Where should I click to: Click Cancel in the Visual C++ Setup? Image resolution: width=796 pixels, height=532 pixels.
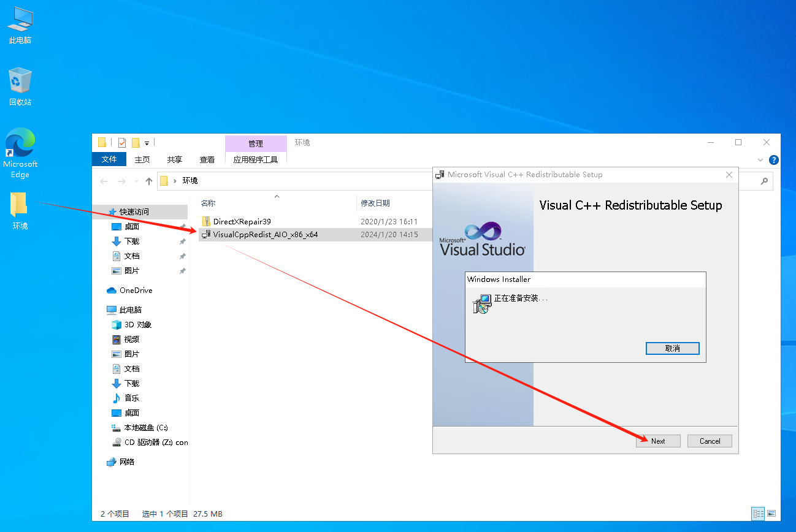710,441
